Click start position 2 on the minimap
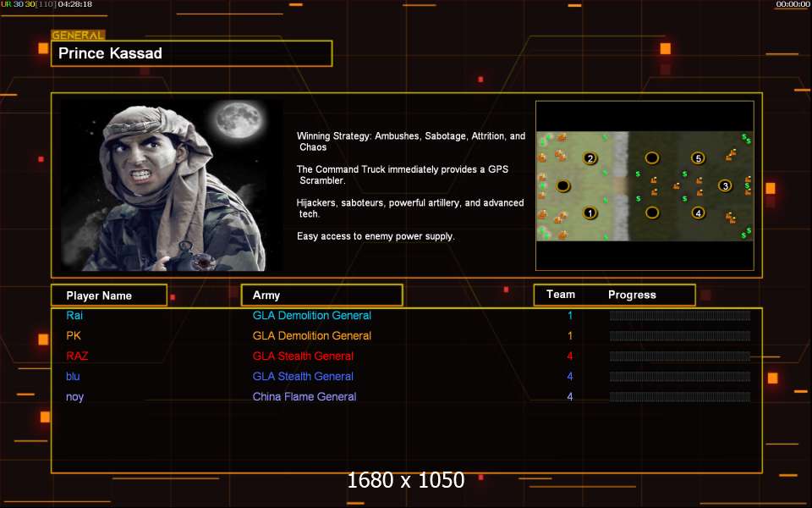Image resolution: width=812 pixels, height=508 pixels. tap(590, 158)
